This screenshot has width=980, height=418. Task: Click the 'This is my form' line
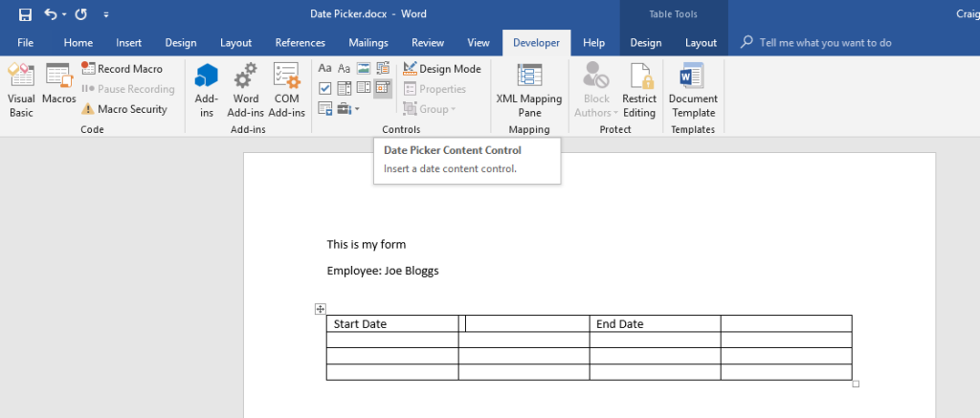coord(367,244)
